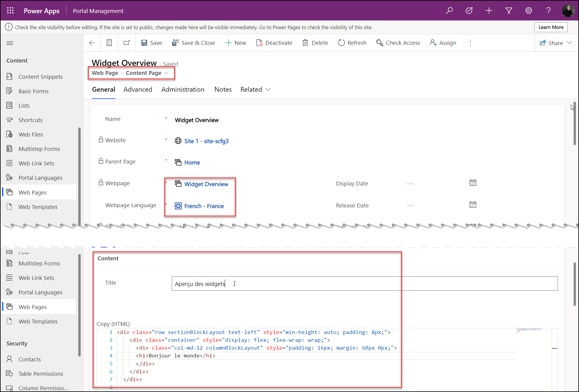Click Deactivate in the command bar

[x=274, y=43]
